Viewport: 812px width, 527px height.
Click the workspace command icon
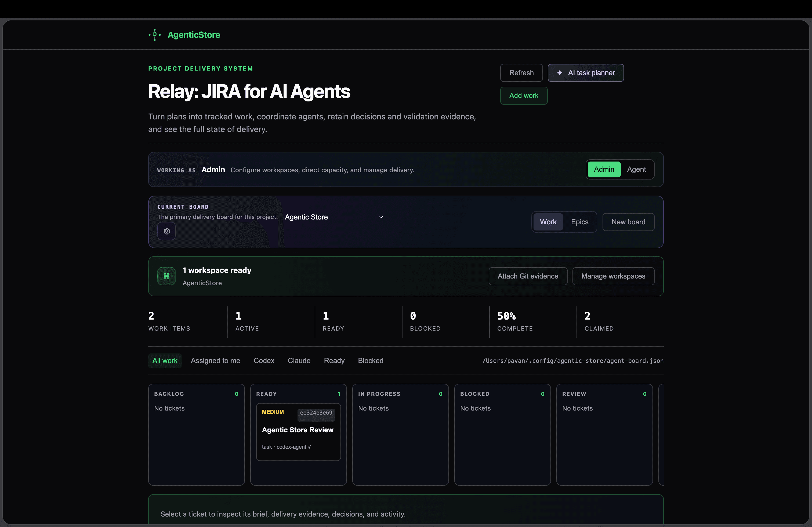coord(166,276)
